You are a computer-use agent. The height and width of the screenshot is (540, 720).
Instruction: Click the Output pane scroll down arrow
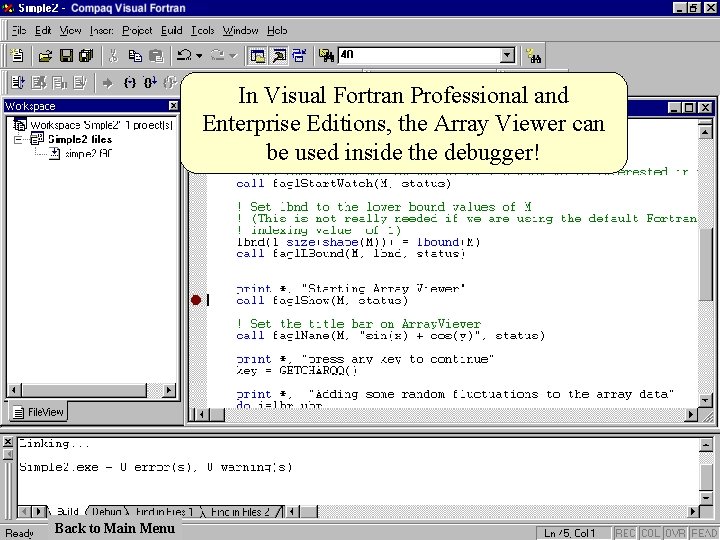(706, 497)
